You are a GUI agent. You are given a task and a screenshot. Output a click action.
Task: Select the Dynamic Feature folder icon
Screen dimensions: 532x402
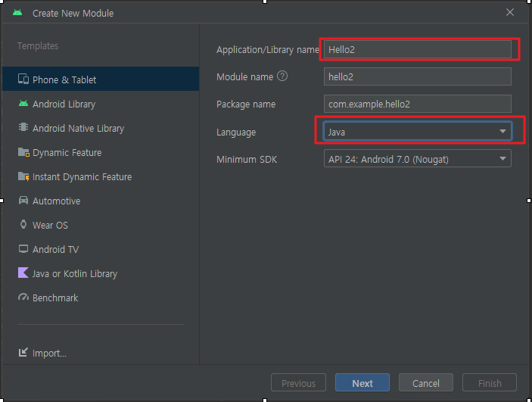point(23,152)
